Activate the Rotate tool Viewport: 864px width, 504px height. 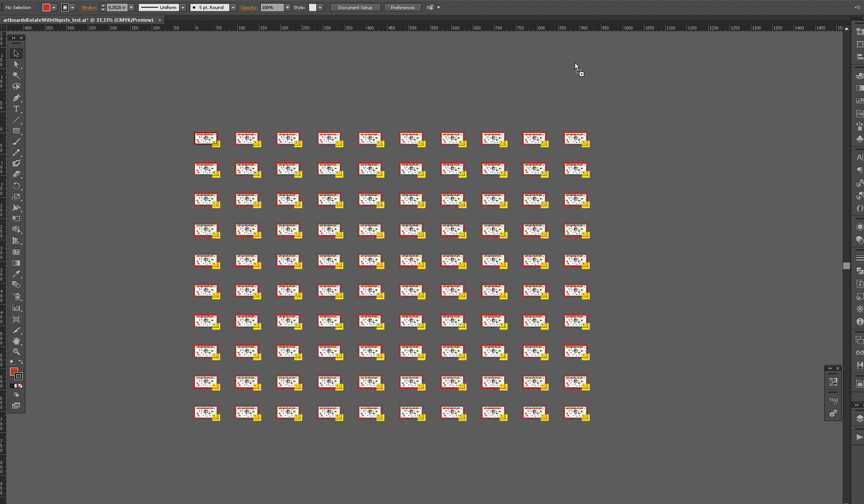[16, 186]
